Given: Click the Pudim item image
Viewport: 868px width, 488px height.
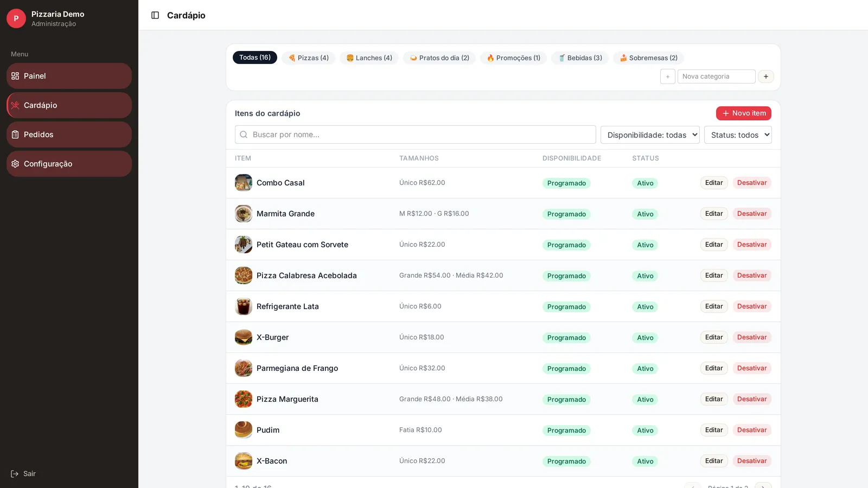Looking at the screenshot, I should coord(244,430).
